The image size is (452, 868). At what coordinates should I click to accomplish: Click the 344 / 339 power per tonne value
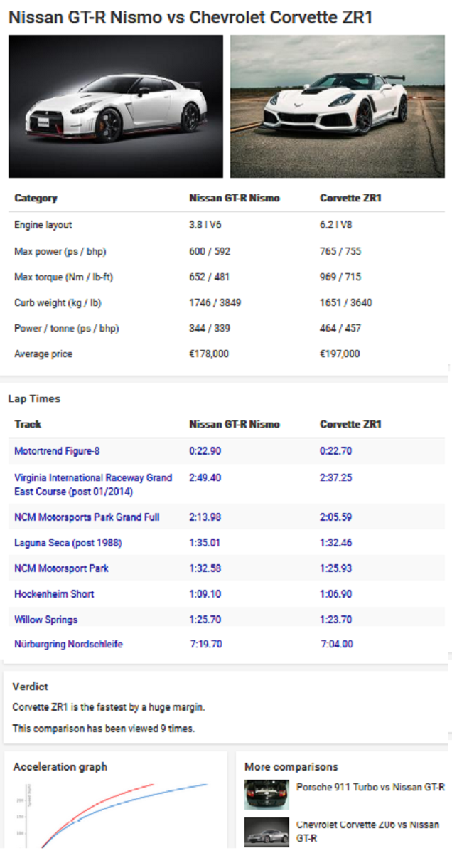tap(210, 328)
